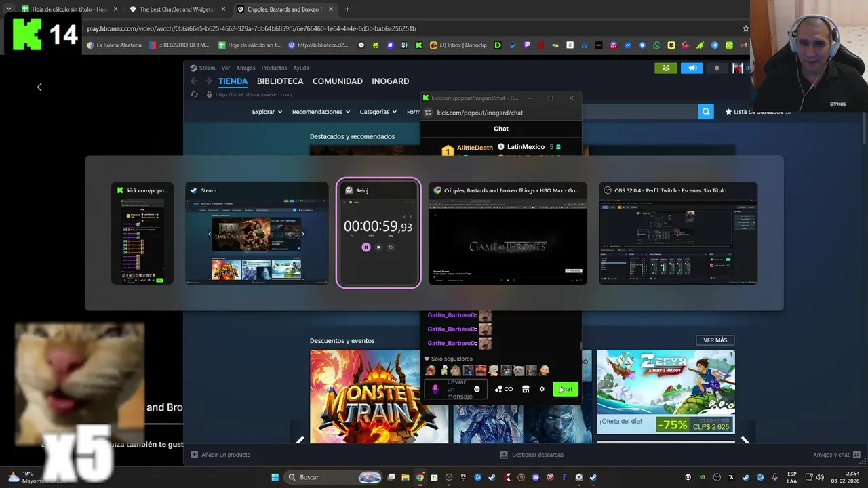
Task: Click the blue announcements megaphone button in Steam
Action: (692, 68)
